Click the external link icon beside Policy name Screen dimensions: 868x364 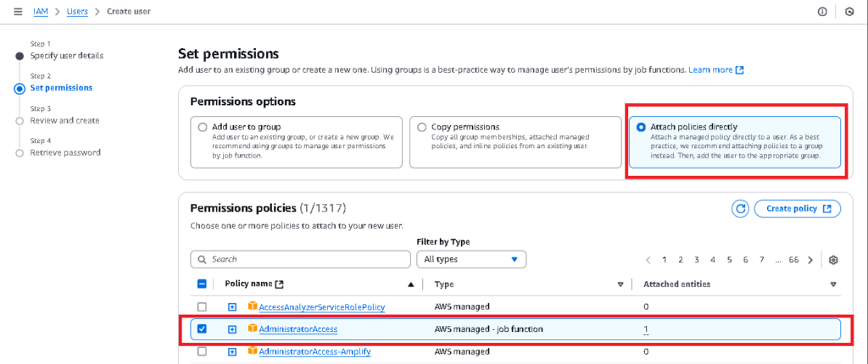(280, 284)
